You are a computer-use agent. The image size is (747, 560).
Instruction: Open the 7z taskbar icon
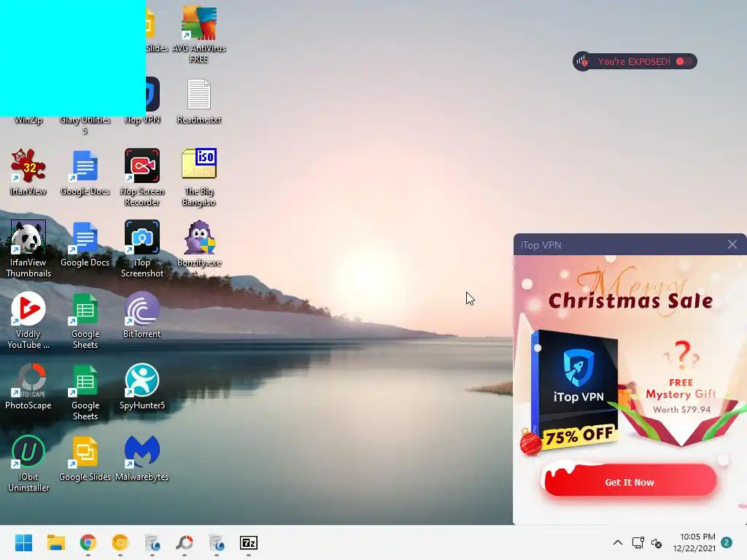249,542
